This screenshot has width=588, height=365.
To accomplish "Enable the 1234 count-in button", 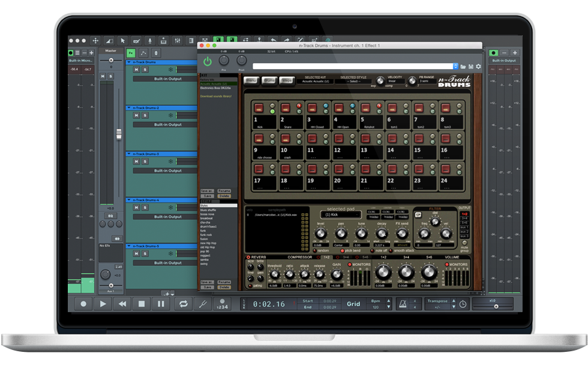I will tap(222, 304).
